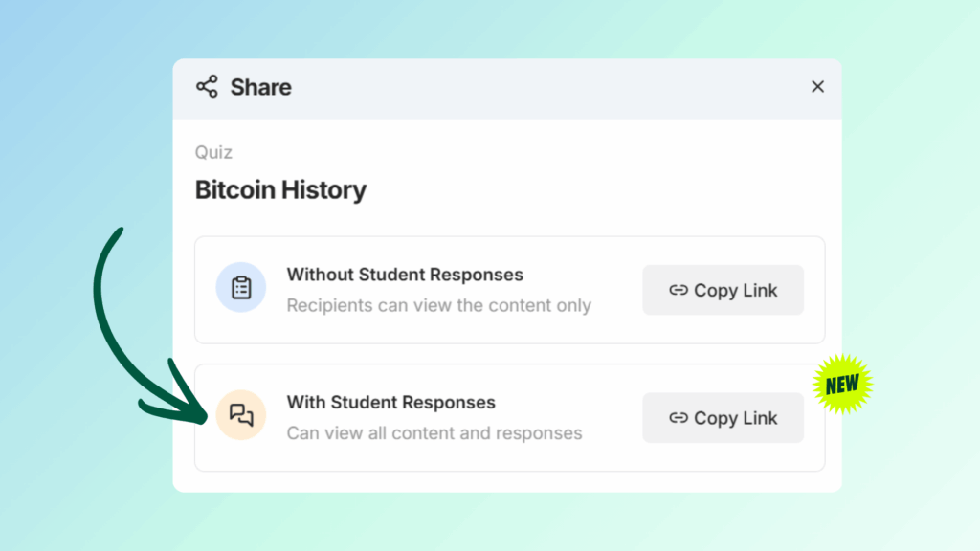The height and width of the screenshot is (551, 980).
Task: Copy Link for Without Student Responses
Action: click(724, 291)
